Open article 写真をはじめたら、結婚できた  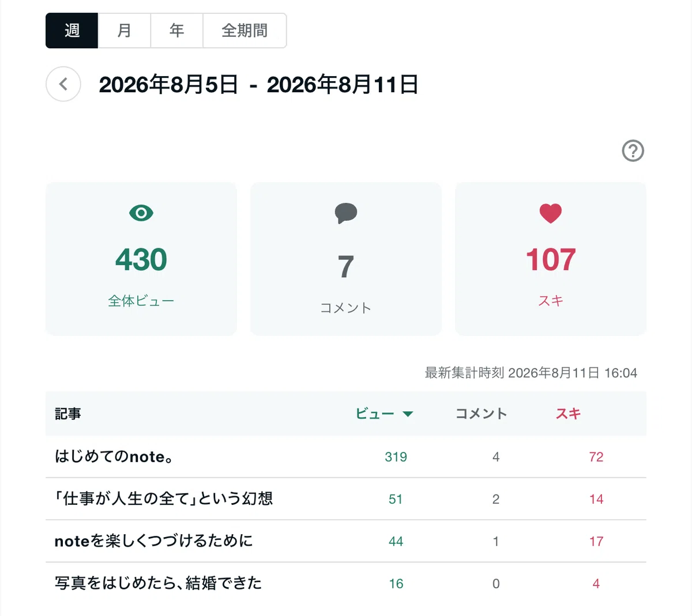(159, 583)
